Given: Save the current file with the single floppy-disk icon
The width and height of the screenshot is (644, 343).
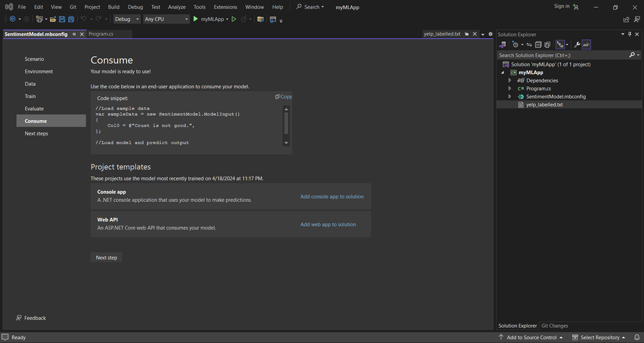Looking at the screenshot, I should tap(62, 19).
